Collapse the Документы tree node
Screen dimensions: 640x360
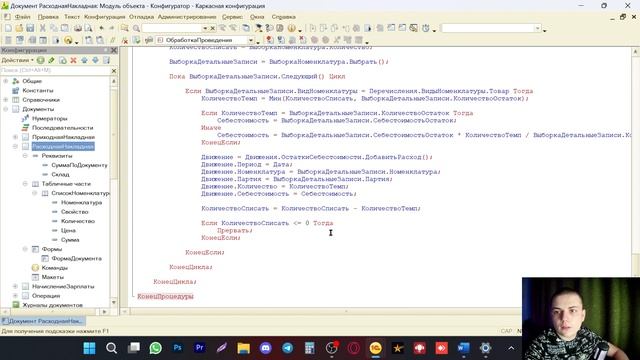pos(6,109)
